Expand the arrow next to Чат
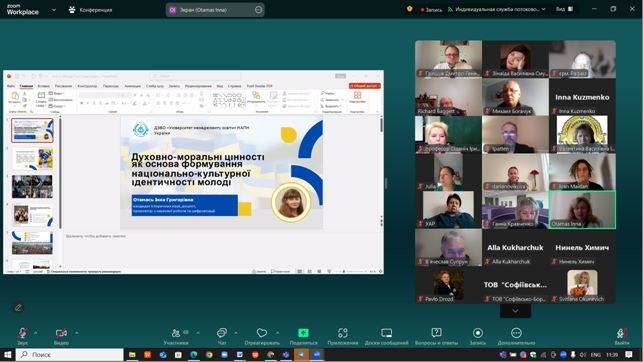Viewport: 643px width, 362px height. (x=236, y=332)
